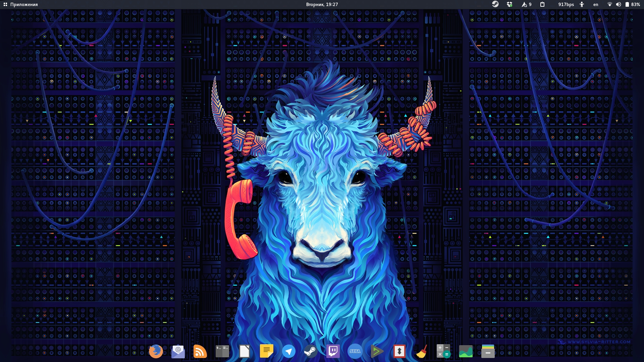Viewport: 644px width, 362px height.
Task: Open the mail client envelope icon
Action: (178, 351)
